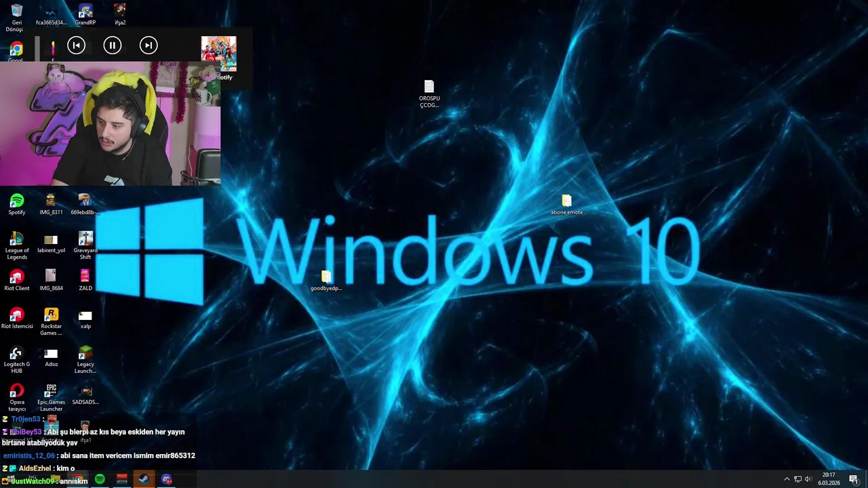Skip to previous track in media overlay

(76, 45)
